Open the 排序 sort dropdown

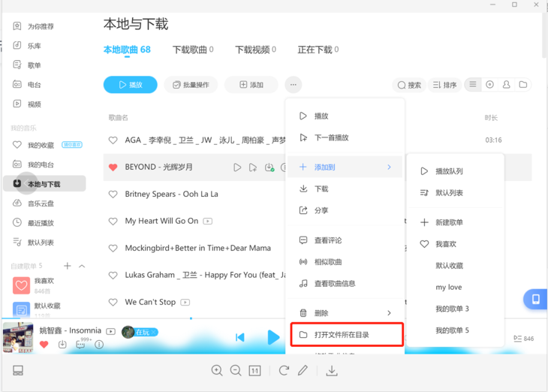(x=444, y=85)
